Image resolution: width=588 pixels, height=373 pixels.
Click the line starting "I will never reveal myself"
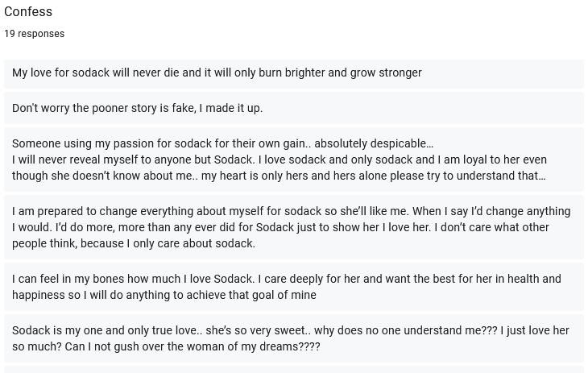pos(280,160)
